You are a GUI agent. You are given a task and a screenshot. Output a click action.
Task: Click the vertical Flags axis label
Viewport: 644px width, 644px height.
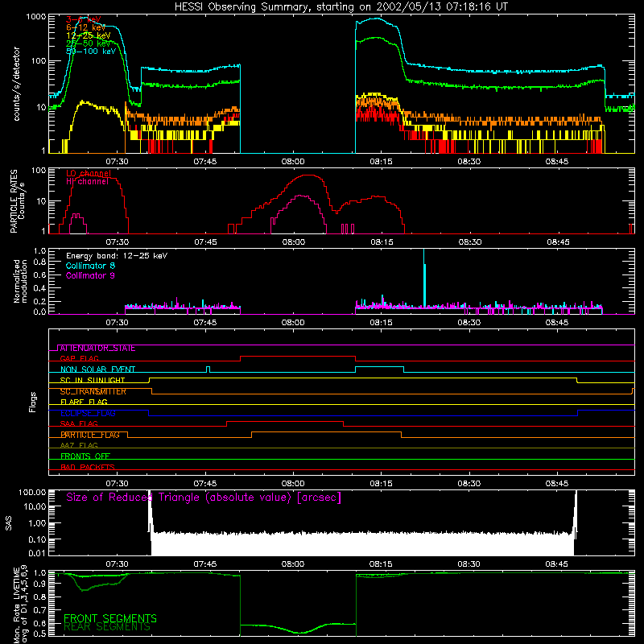33,402
